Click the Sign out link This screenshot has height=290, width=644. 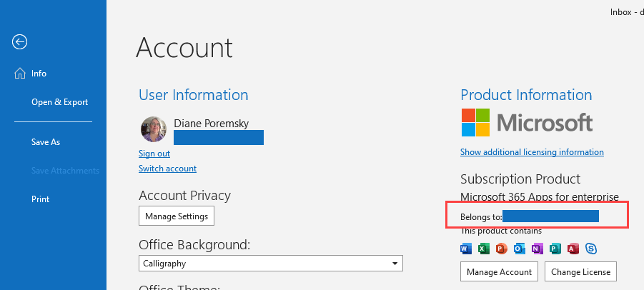(154, 154)
